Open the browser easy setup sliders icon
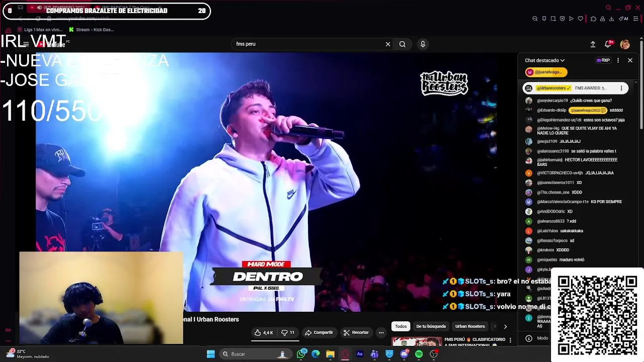This screenshot has width=644, height=362. [x=635, y=19]
